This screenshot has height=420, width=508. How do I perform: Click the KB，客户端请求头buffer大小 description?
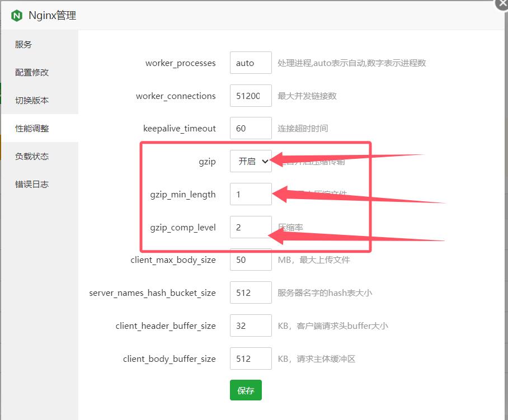pos(333,326)
